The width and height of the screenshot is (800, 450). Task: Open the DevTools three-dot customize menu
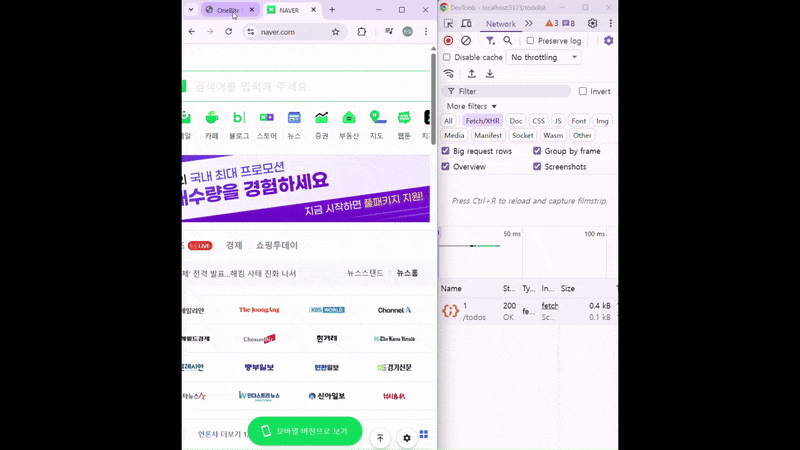point(610,23)
